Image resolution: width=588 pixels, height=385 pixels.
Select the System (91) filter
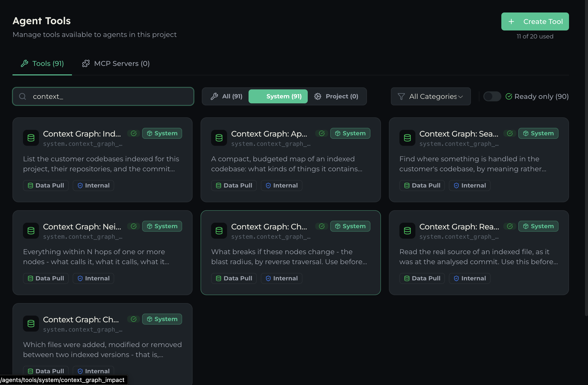(278, 96)
